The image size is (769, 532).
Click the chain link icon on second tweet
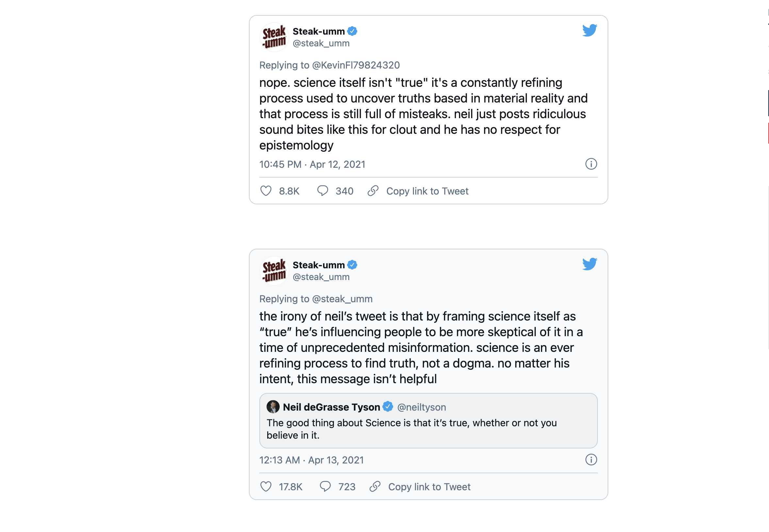375,487
